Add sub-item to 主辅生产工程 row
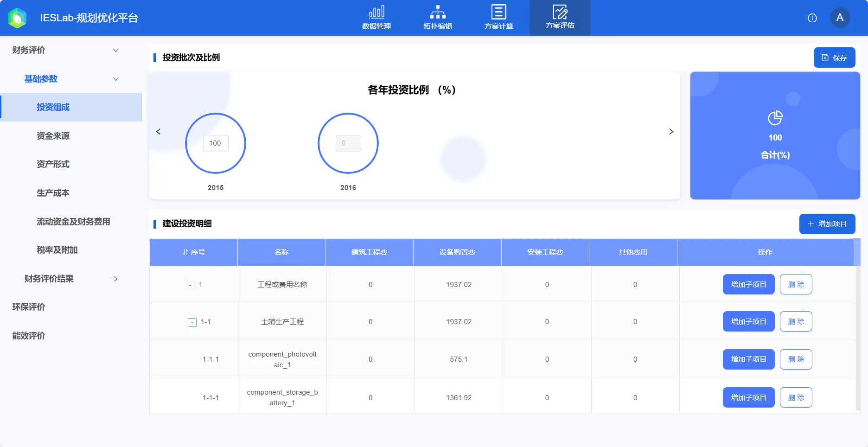The image size is (868, 447). 748,321
